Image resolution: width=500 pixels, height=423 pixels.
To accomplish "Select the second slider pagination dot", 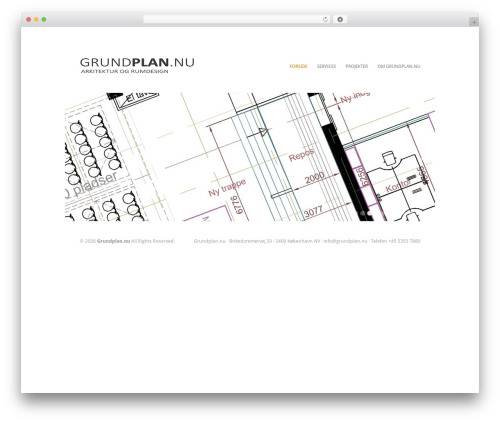I will pos(369,213).
